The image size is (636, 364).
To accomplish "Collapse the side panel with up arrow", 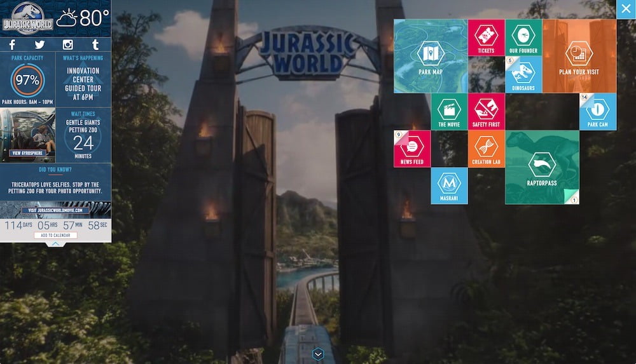I will coord(55,244).
